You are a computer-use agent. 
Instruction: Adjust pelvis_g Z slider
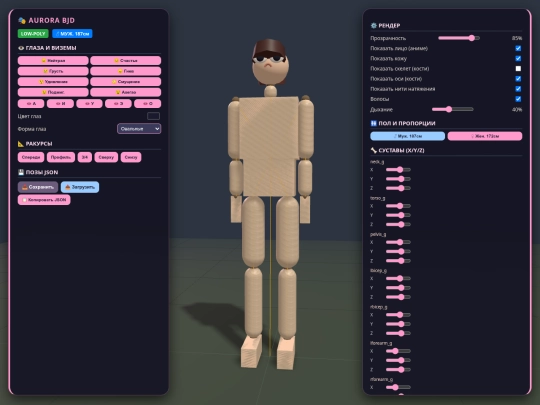(x=398, y=261)
